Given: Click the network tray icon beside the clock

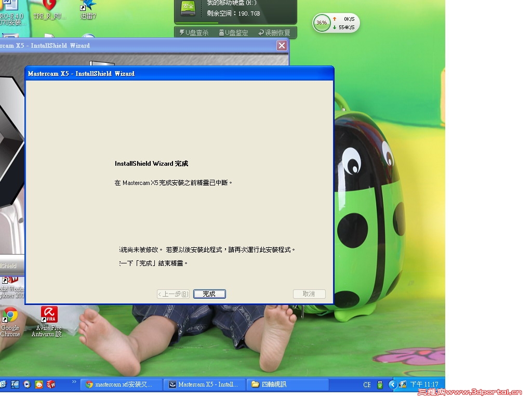Looking at the screenshot, I should pyautogui.click(x=403, y=384).
